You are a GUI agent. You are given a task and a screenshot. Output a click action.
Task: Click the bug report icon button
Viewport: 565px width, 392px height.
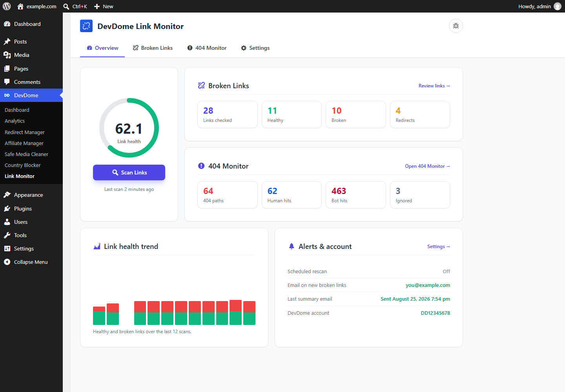(x=456, y=26)
